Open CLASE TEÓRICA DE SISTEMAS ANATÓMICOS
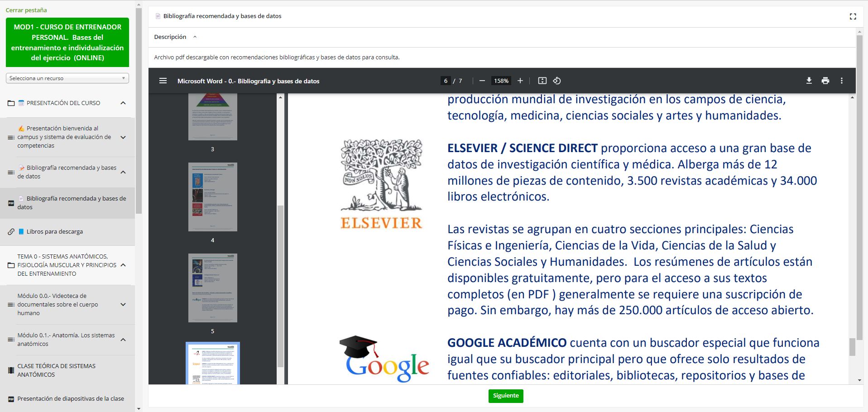This screenshot has width=868, height=412. pos(57,370)
